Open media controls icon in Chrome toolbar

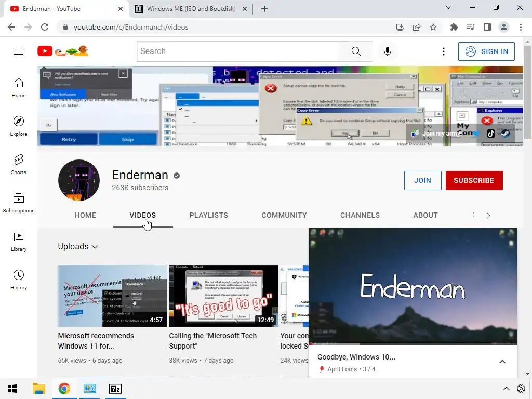(x=470, y=27)
